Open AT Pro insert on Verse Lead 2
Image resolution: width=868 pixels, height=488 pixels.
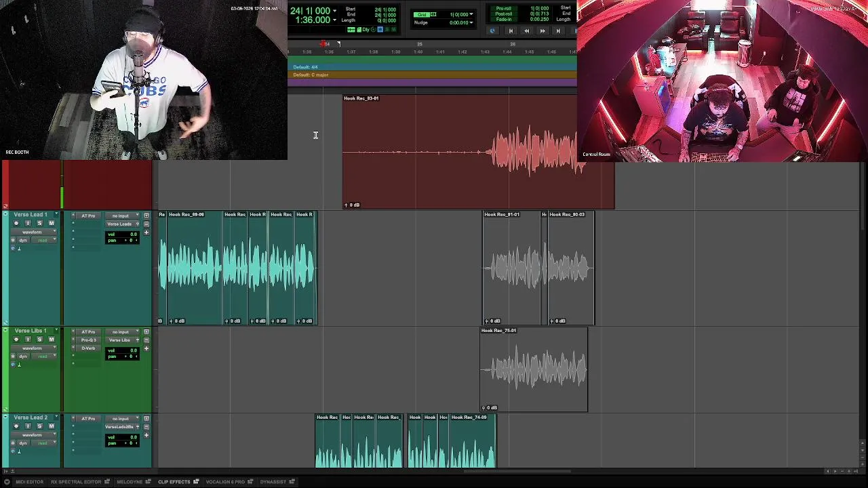tap(88, 419)
